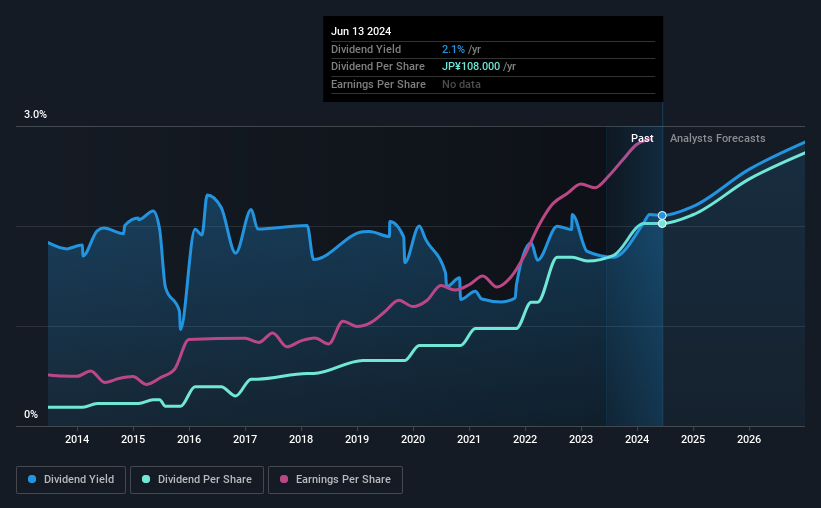Click the 2026 x-axis label
Viewport: 821px width, 508px height.
pyautogui.click(x=749, y=439)
